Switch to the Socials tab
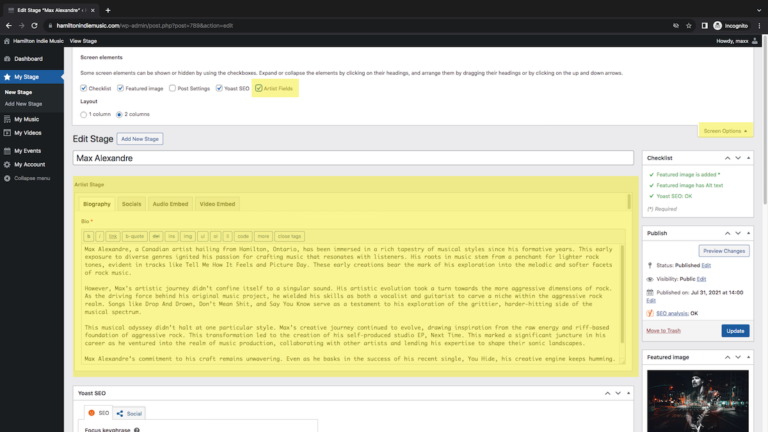This screenshot has width=768, height=432. click(131, 203)
